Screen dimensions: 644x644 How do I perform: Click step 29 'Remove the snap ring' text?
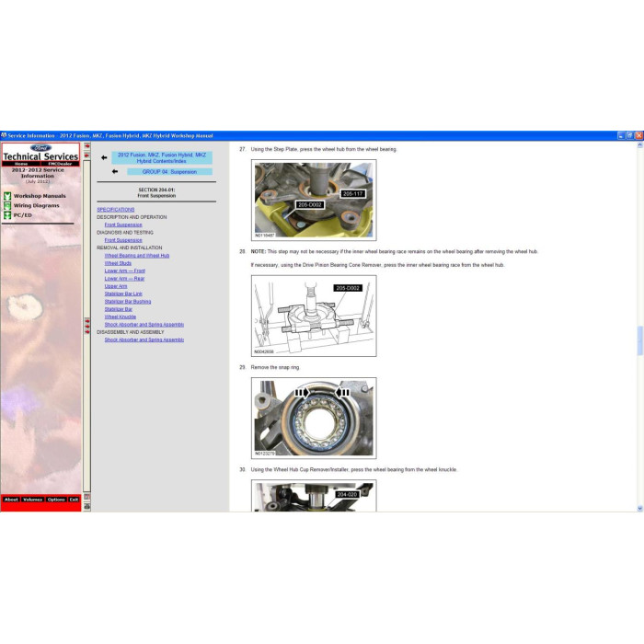[275, 367]
